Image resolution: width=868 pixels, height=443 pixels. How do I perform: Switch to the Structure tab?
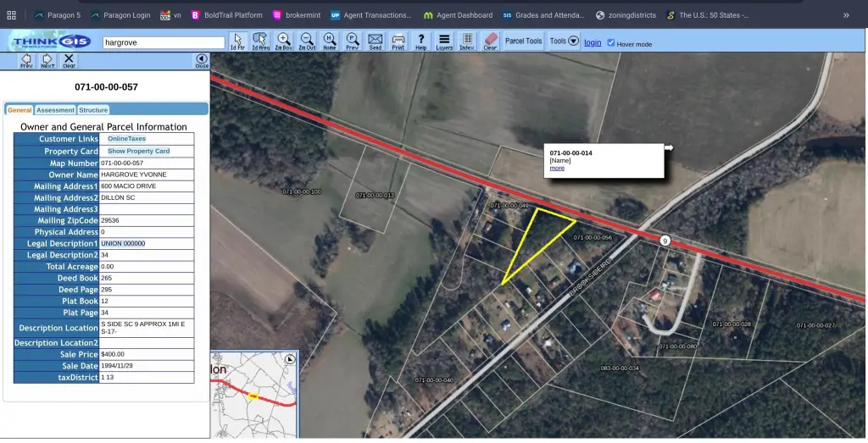pos(93,110)
